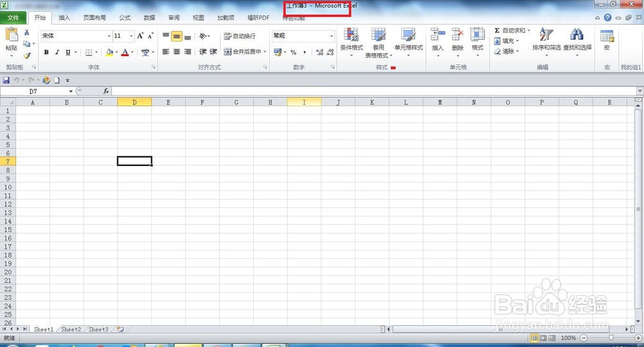Image resolution: width=644 pixels, height=347 pixels.
Task: Expand the 自动求和 dropdown arrow
Action: (x=529, y=30)
